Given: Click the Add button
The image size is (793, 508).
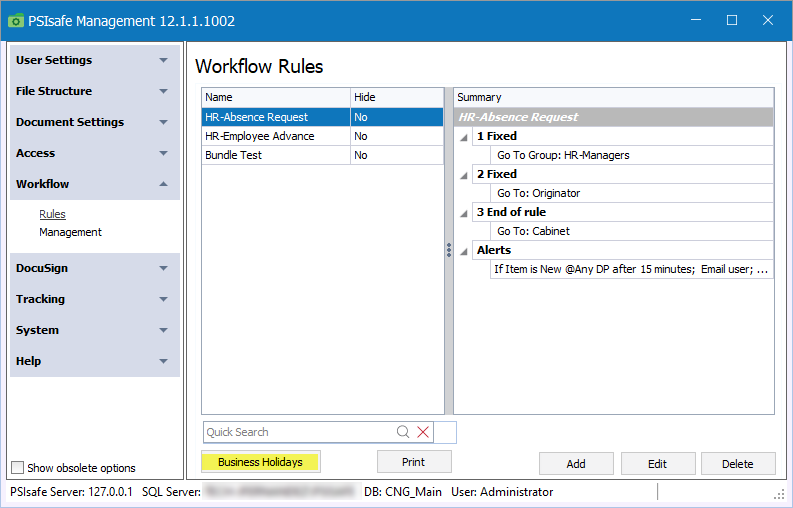Looking at the screenshot, I should (576, 463).
